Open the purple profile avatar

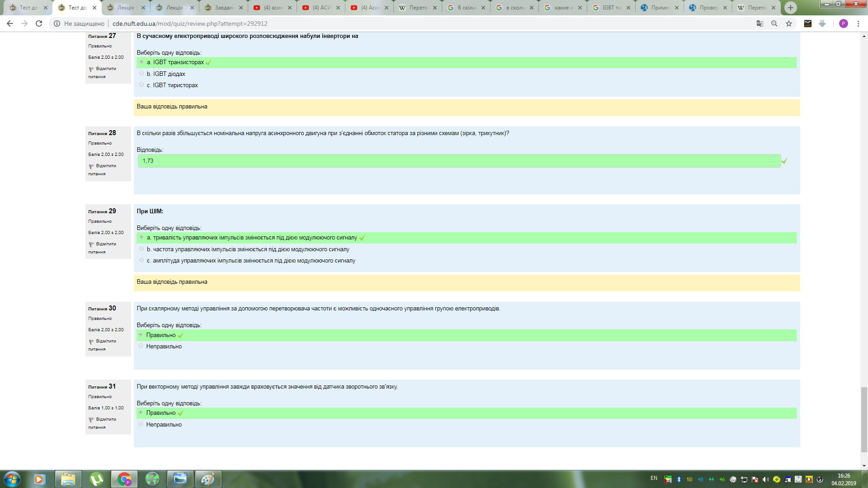pos(843,23)
